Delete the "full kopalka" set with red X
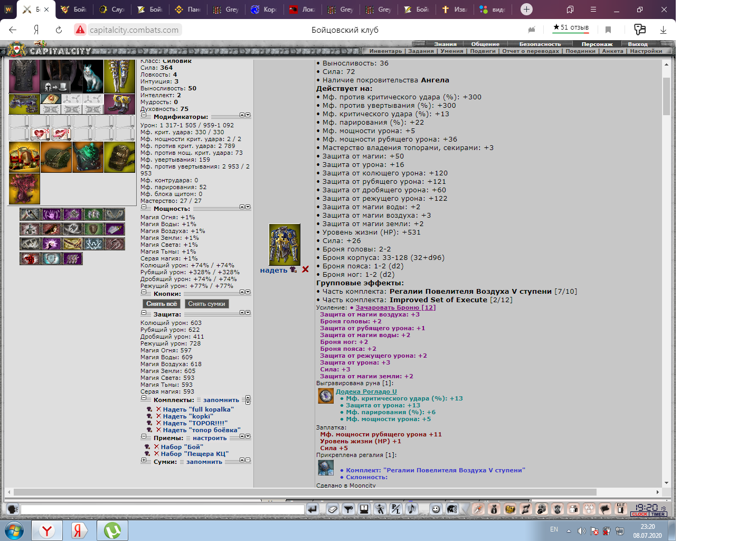The width and height of the screenshot is (756, 541). coord(158,409)
